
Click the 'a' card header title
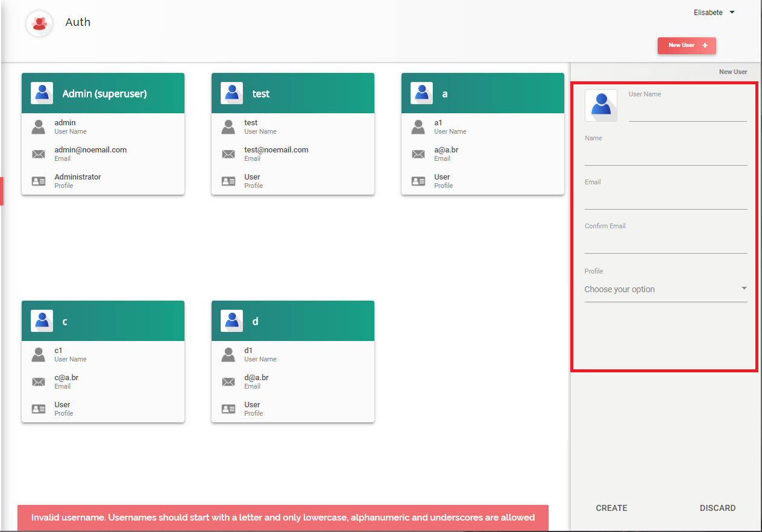point(445,94)
